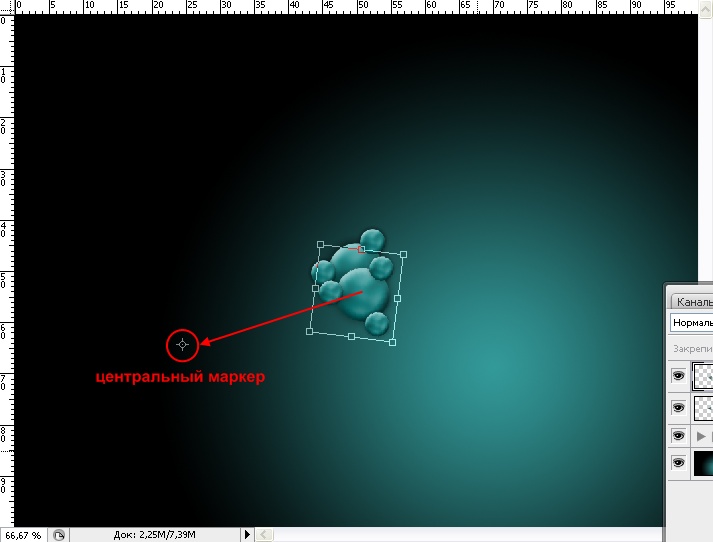
Task: Hide the dark gradient background layer
Action: (678, 463)
